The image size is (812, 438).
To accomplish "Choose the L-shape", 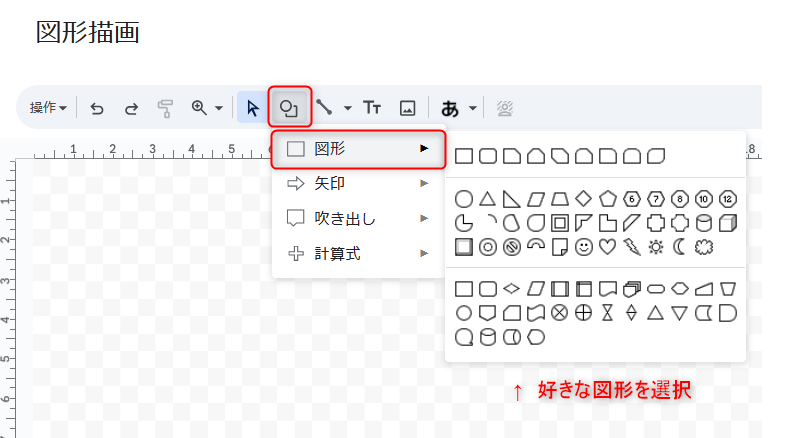I will (607, 223).
